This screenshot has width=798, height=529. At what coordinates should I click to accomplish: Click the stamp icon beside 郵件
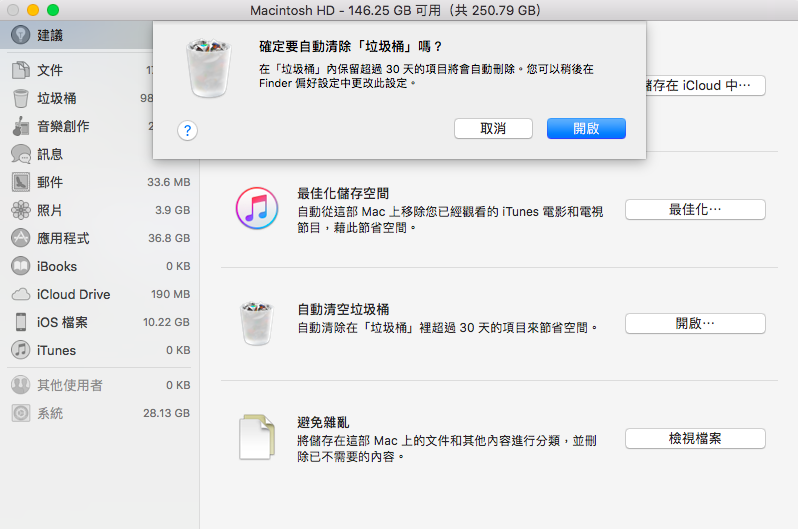[21, 182]
